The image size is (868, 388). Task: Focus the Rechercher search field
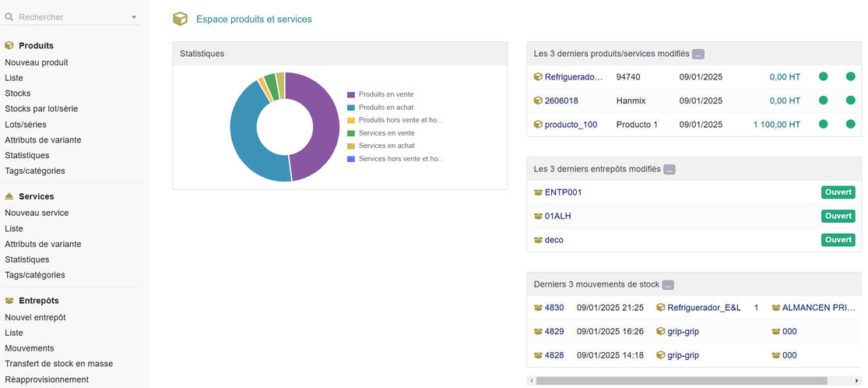click(x=73, y=17)
